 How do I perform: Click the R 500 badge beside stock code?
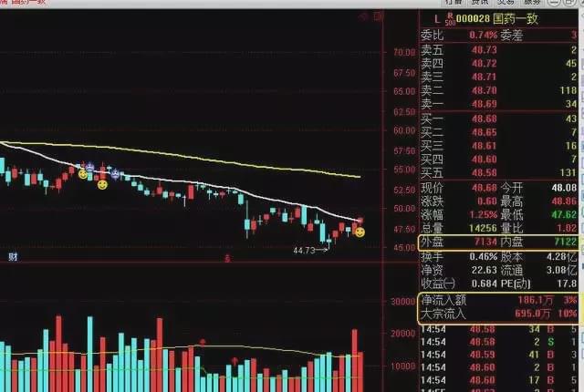(x=450, y=18)
